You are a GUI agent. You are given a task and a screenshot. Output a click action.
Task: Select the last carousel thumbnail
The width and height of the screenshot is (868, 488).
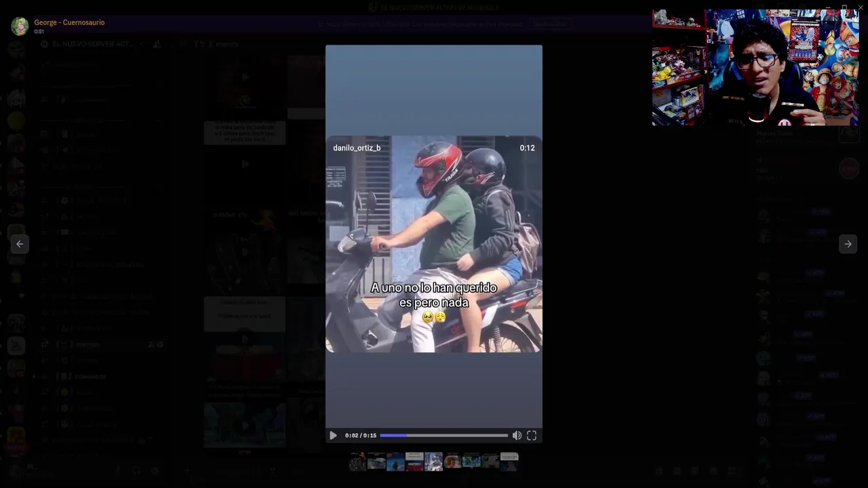509,462
